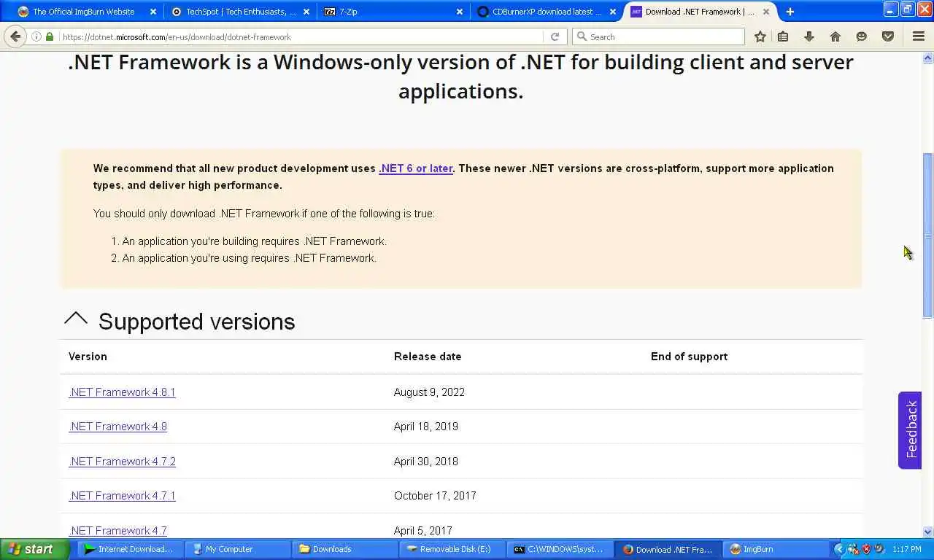Viewport: 934px width, 560px height.
Task: Open the Feedback side button
Action: (x=910, y=429)
